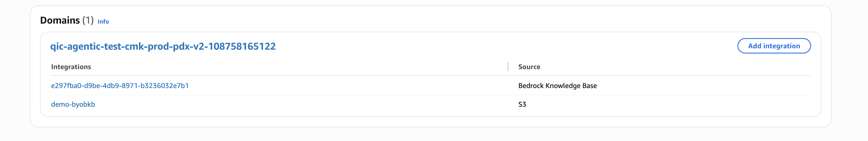The width and height of the screenshot is (868, 141).
Task: Open the qic-agentic-test-cmk-prod-pdx-v2 domain link
Action: coord(163,46)
